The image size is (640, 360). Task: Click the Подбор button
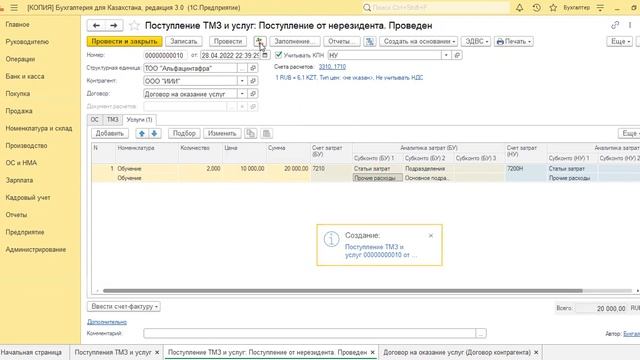coord(184,133)
